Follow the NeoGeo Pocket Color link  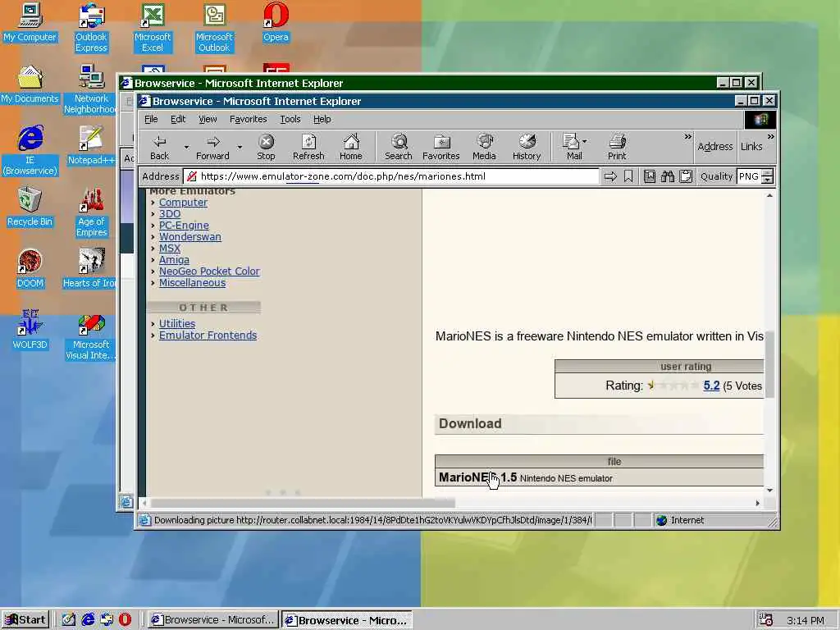tap(209, 271)
